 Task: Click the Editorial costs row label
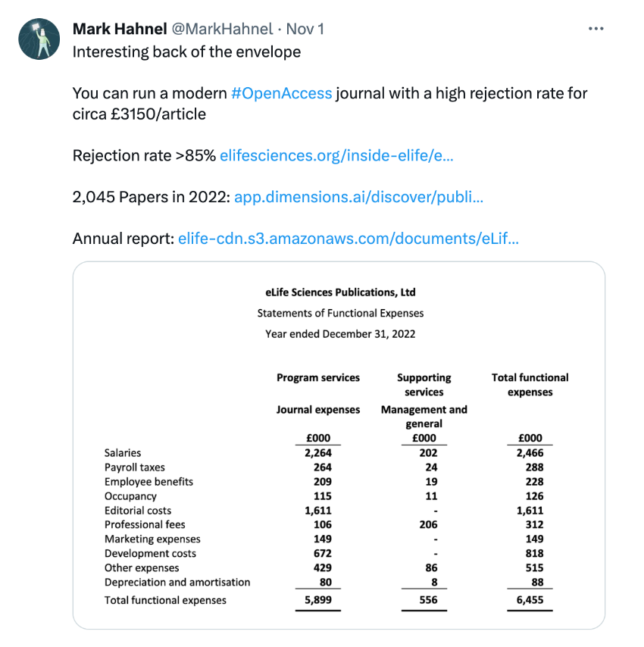click(x=138, y=511)
